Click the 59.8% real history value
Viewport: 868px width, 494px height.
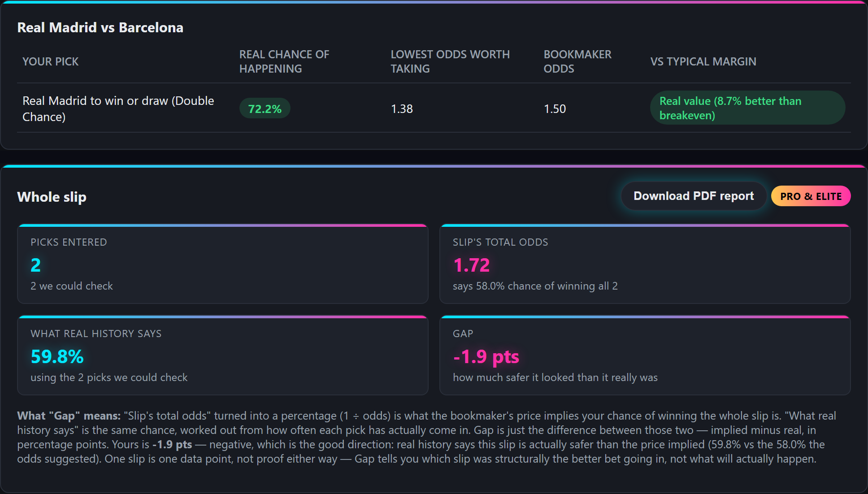(57, 356)
